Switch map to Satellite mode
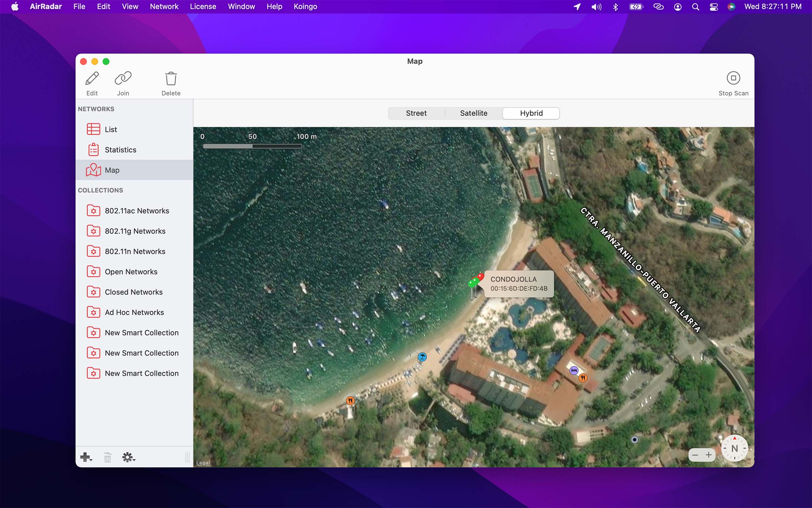Screen dimensions: 812x508 [x=473, y=113]
